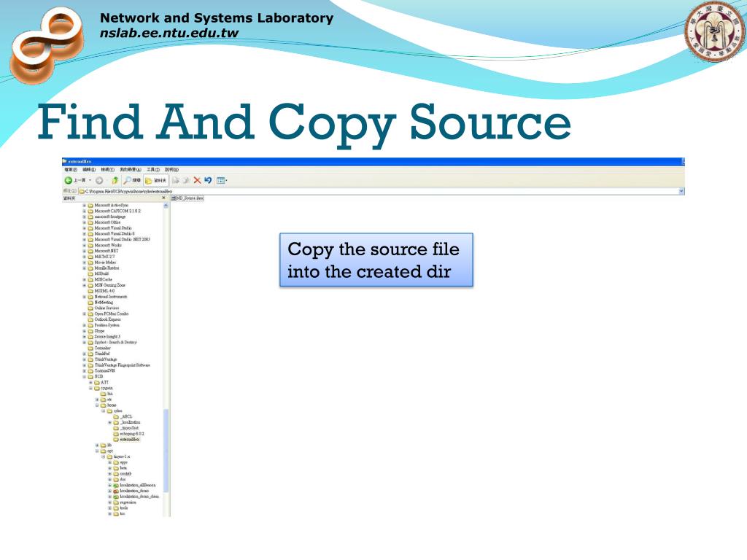Click the Move To toolbar icon
Image resolution: width=747 pixels, height=560 pixels.
pyautogui.click(x=176, y=181)
